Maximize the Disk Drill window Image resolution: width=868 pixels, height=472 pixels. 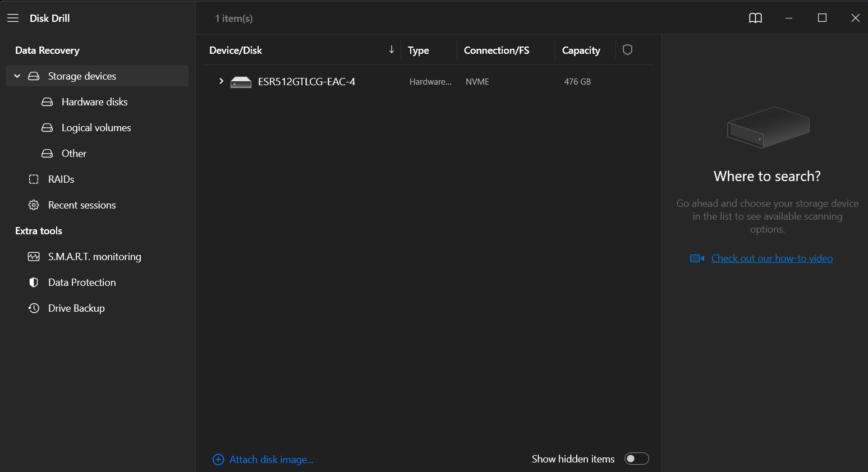(823, 18)
